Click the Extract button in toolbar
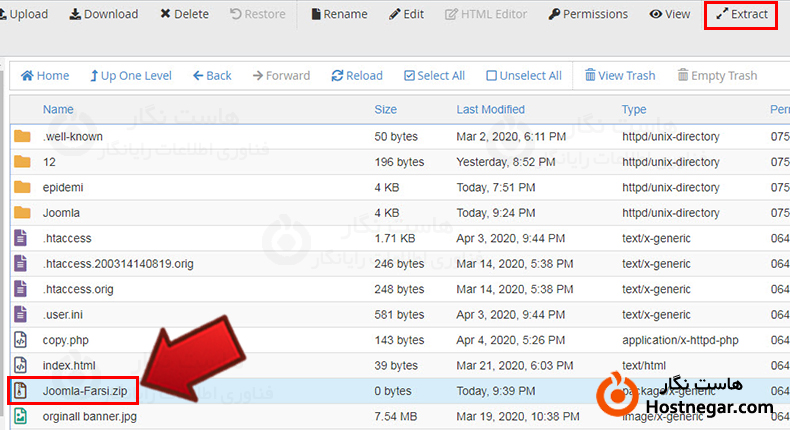This screenshot has width=790, height=430. [741, 14]
